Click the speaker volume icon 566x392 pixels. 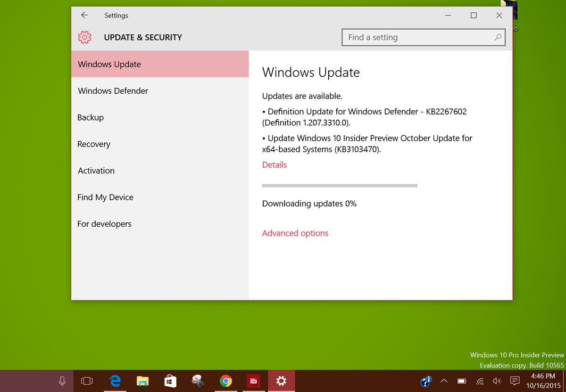[x=497, y=381]
